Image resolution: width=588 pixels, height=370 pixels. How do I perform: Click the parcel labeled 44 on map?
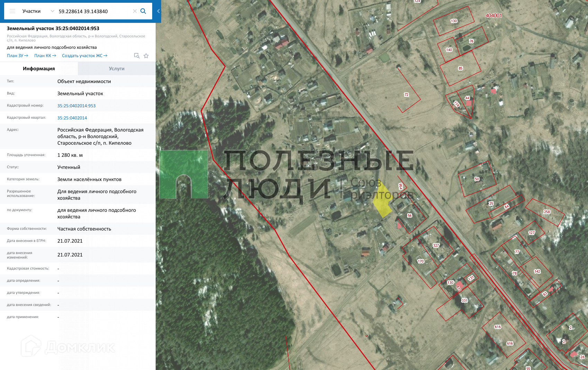467,98
